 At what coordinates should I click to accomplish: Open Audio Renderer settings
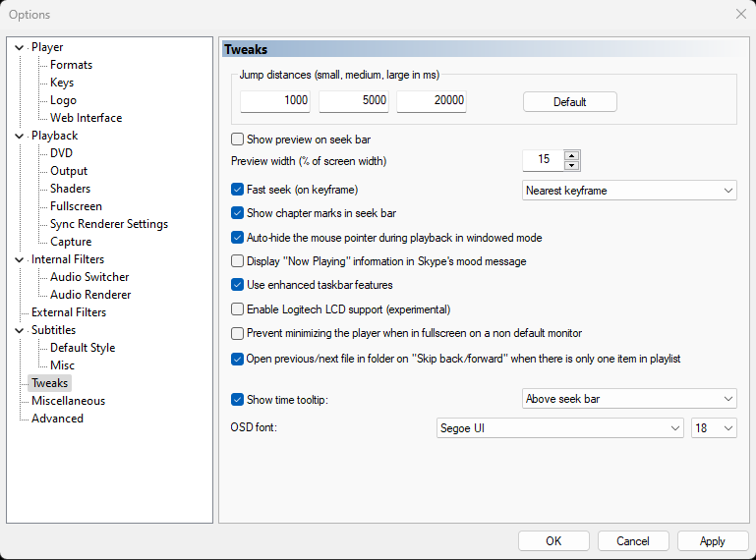coord(90,295)
